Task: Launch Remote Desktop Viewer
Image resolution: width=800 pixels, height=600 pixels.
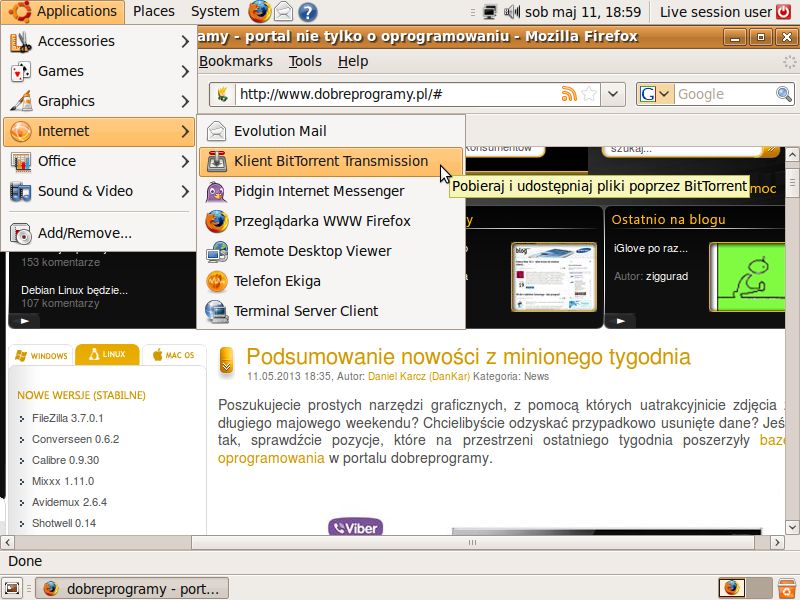Action: coord(331,252)
